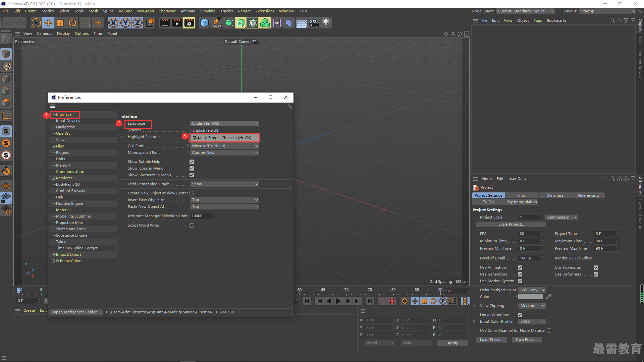The image size is (644, 362).
Task: Switch to Texture mode in left palette
Action: [x=6, y=66]
